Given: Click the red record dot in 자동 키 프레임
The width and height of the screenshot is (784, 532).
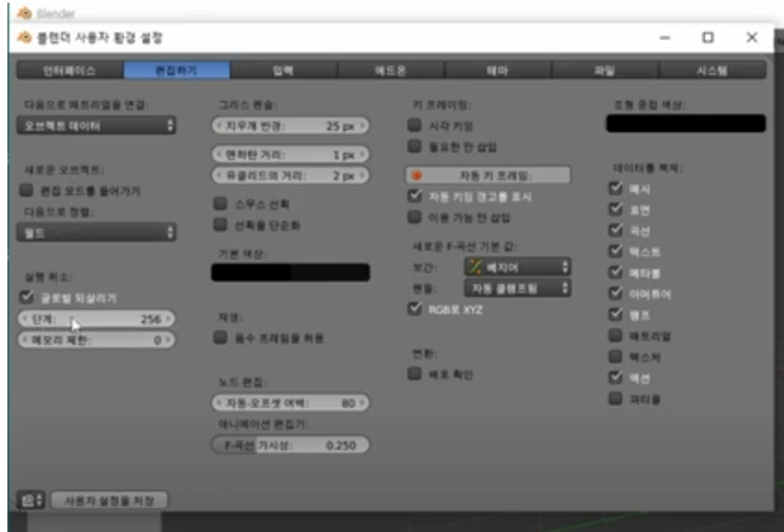Looking at the screenshot, I should 417,176.
